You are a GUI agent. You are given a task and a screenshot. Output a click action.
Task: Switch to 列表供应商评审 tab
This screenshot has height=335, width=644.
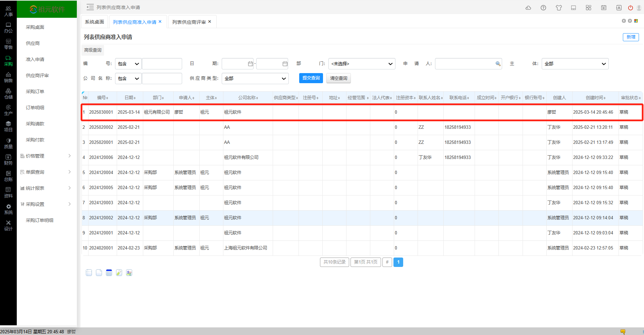tap(189, 22)
